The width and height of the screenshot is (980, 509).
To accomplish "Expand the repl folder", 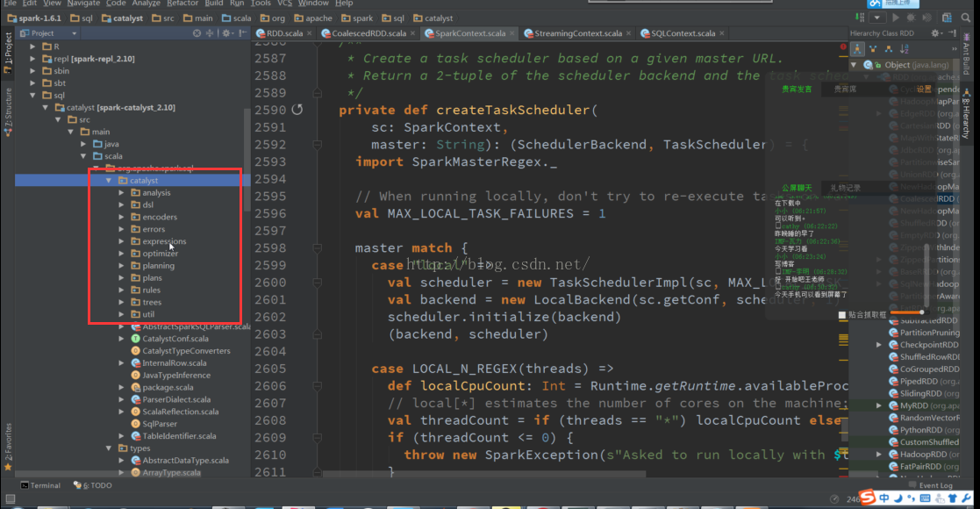I will [32, 58].
